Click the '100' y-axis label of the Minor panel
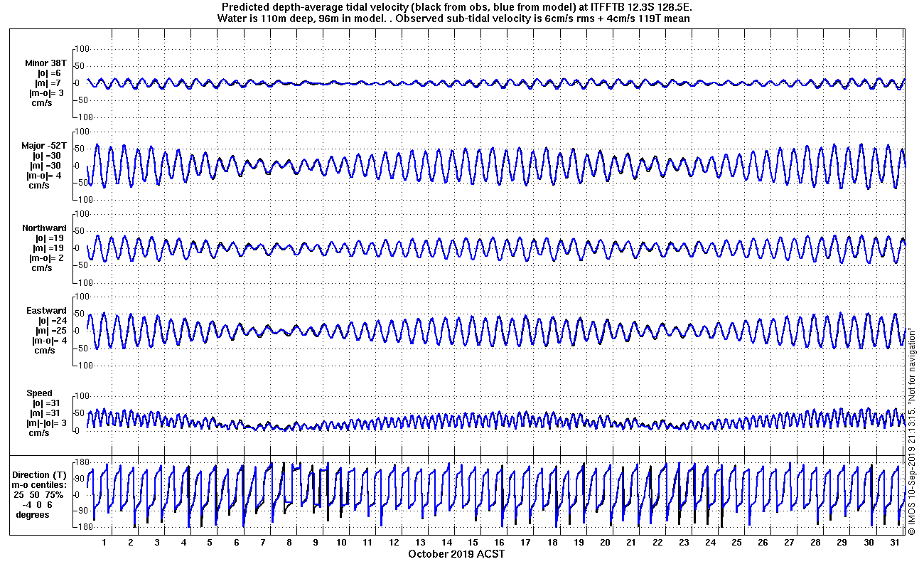 82,49
